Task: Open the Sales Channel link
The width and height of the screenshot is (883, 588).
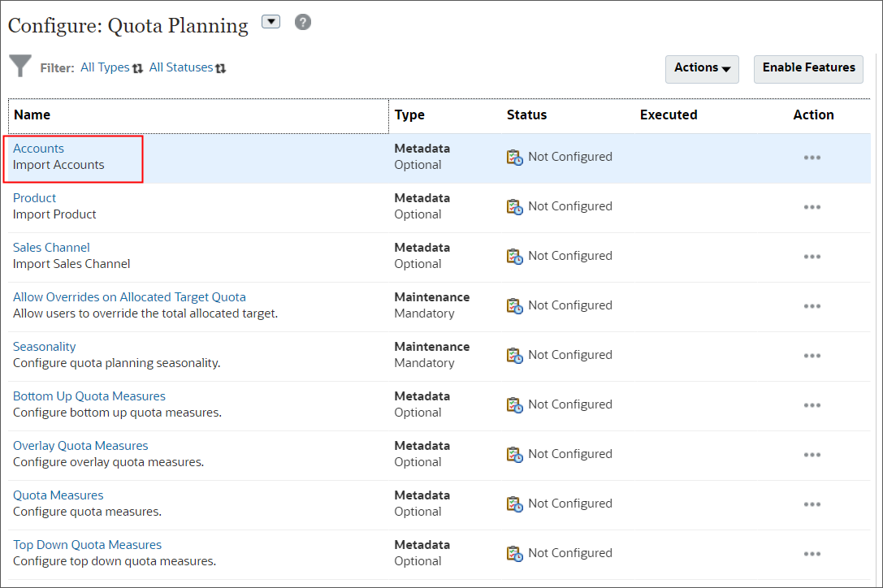Action: tap(51, 248)
